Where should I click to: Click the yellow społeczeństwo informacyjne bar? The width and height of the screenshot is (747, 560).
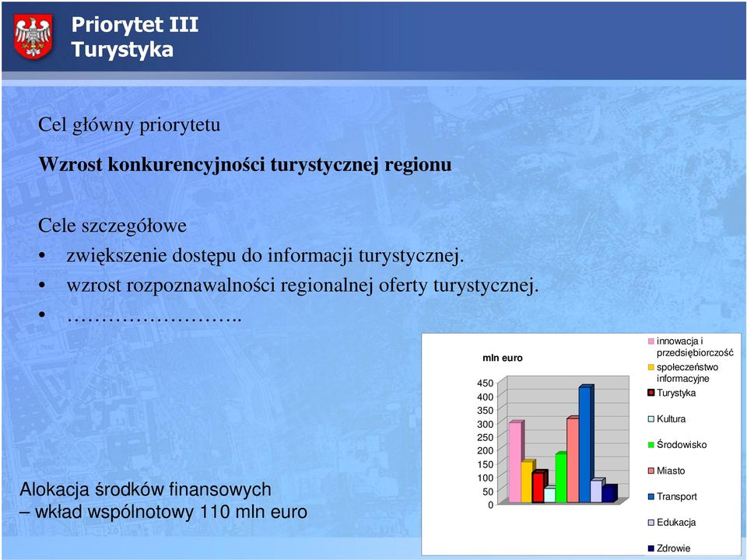[528, 481]
